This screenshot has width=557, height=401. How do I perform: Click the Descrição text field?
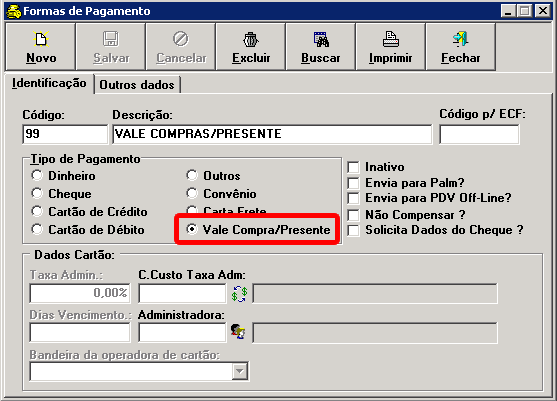tap(272, 134)
